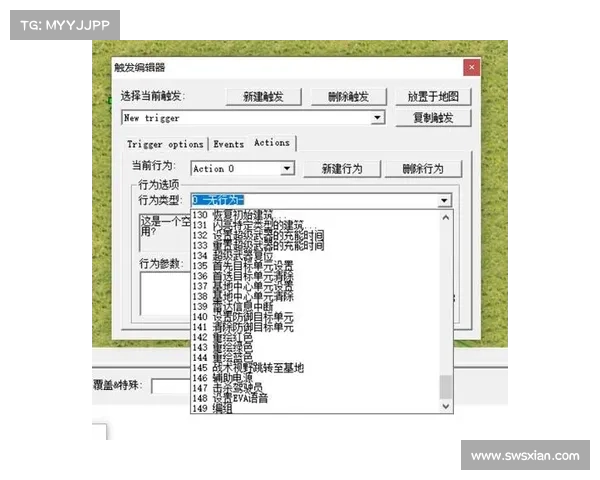The width and height of the screenshot is (600, 480).
Task: Click the 复制触发 (copy trigger) button
Action: (x=433, y=118)
